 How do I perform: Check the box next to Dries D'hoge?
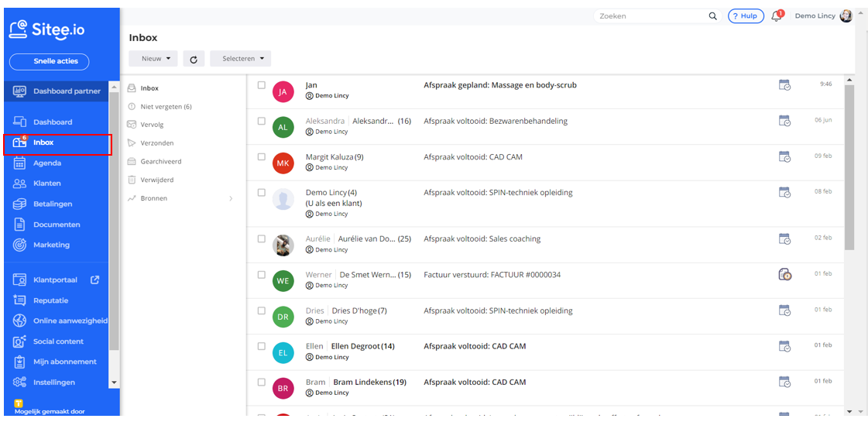(262, 310)
